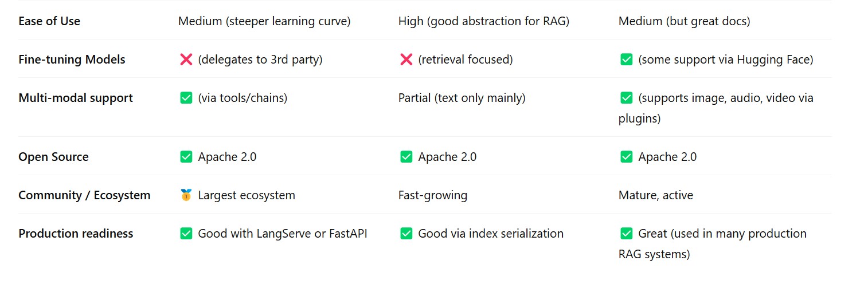
Task: Click the "Production readiness" row label
Action: (x=76, y=234)
